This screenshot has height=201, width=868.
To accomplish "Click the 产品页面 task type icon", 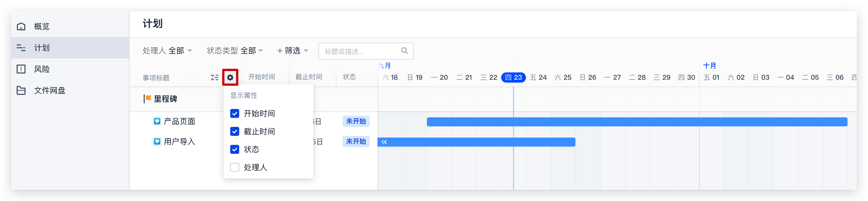I will point(157,121).
